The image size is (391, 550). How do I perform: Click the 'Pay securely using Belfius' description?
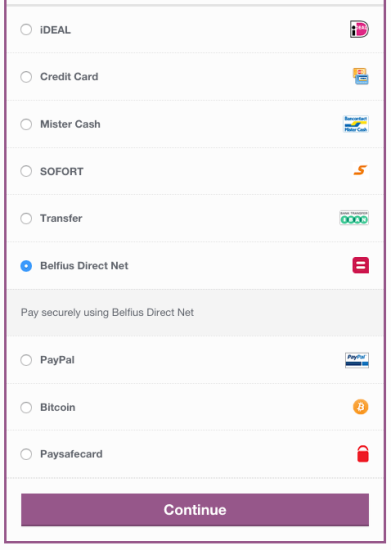coord(107,313)
